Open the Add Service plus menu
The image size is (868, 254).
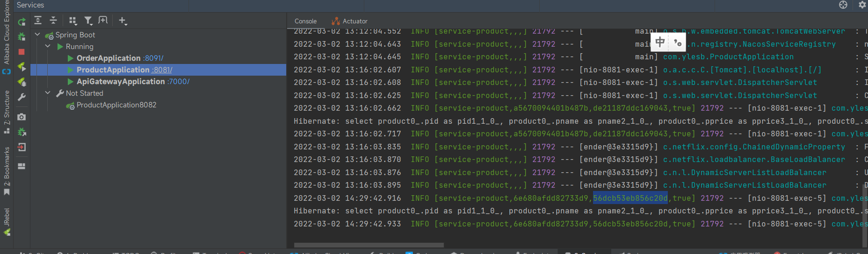(x=123, y=21)
